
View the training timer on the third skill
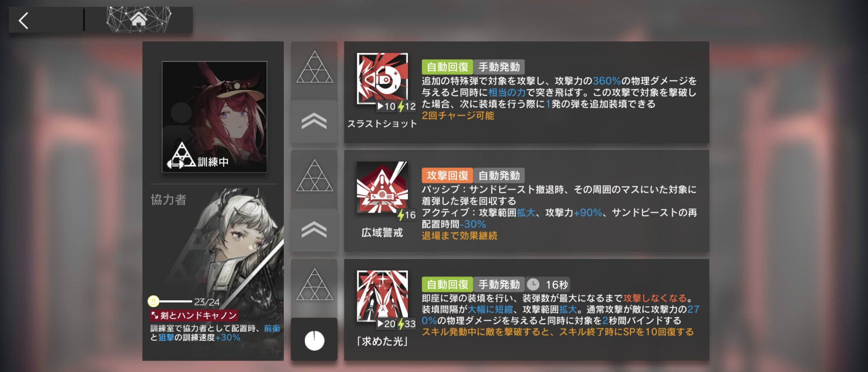pyautogui.click(x=314, y=339)
